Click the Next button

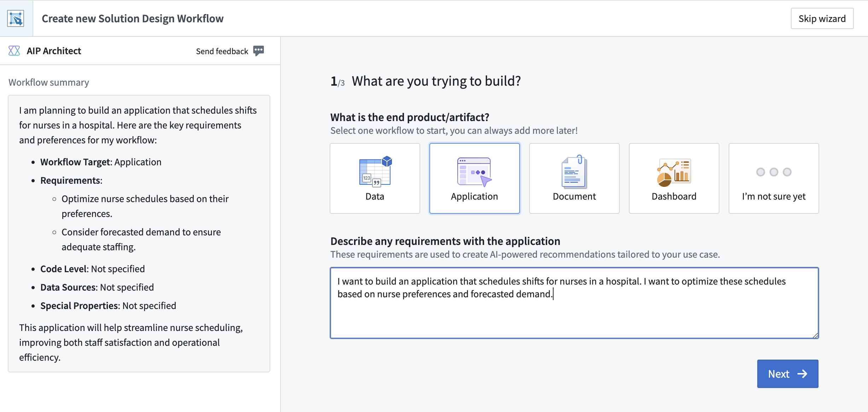click(x=788, y=374)
